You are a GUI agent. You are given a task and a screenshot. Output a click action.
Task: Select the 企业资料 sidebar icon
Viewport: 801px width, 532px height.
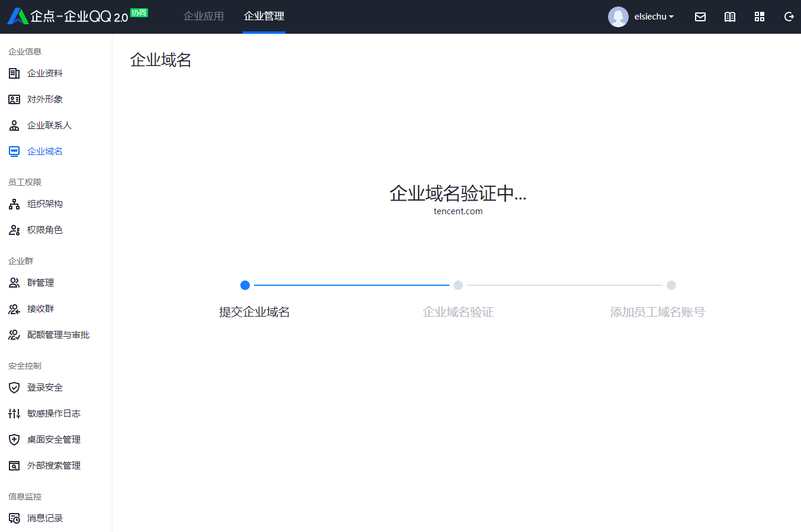(14, 73)
